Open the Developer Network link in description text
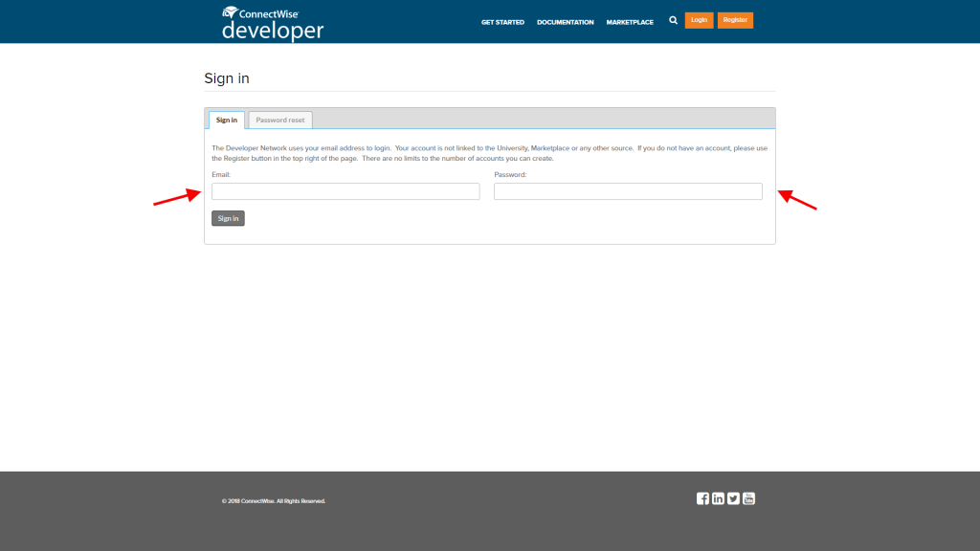Image resolution: width=980 pixels, height=551 pixels. point(257,148)
